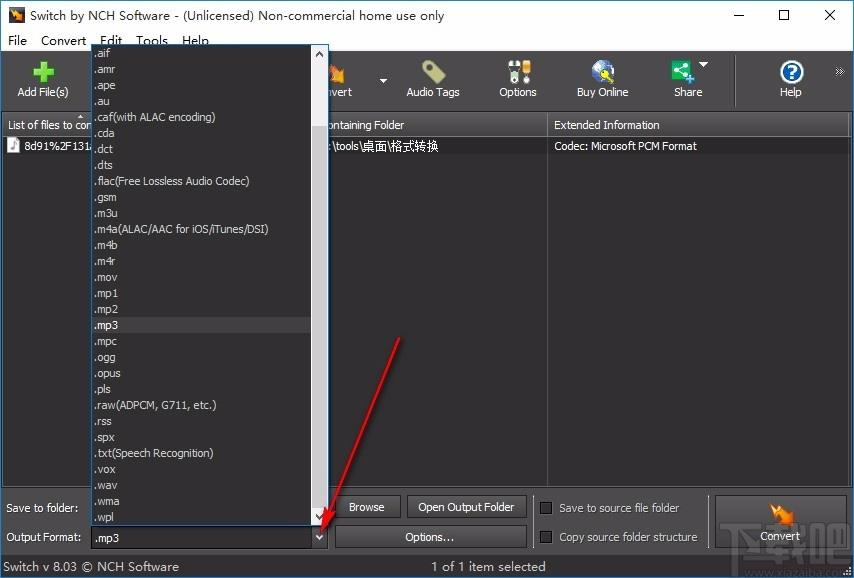The width and height of the screenshot is (854, 578).
Task: Select .mov output format
Action: pos(200,277)
